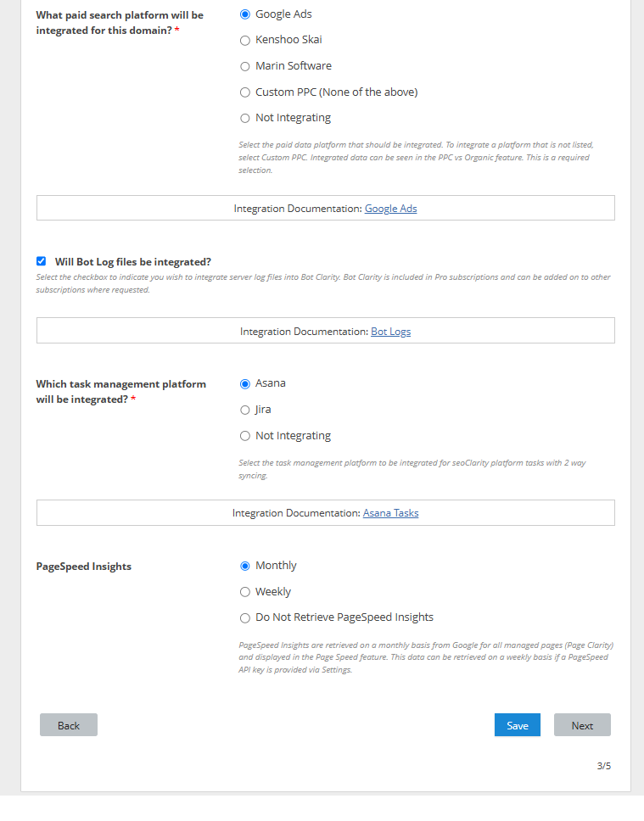The image size is (644, 821).
Task: Uncheck the Bot Log files checkbox
Action: (x=41, y=261)
